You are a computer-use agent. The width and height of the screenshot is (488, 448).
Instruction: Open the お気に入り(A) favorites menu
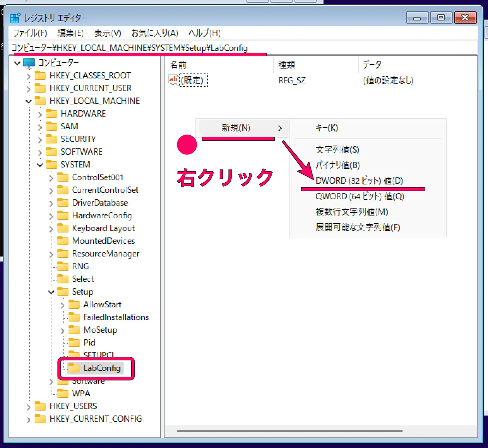155,33
